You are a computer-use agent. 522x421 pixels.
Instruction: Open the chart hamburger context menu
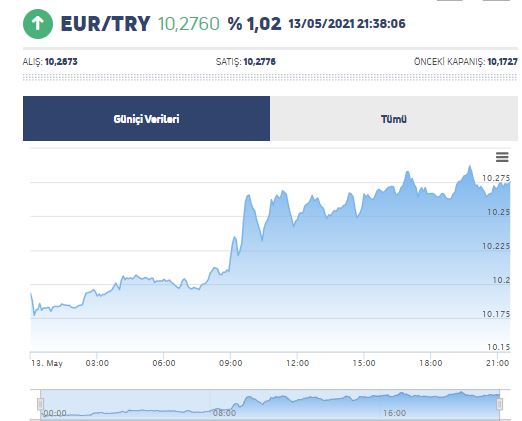coord(502,157)
